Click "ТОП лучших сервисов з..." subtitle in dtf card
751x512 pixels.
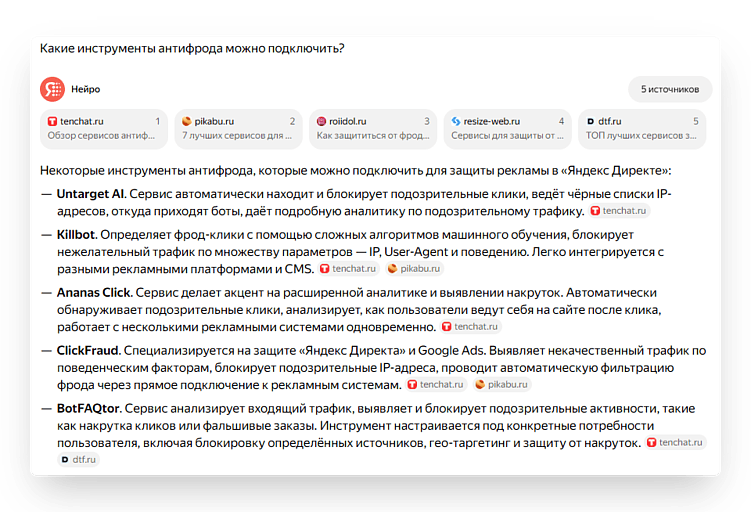(641, 136)
